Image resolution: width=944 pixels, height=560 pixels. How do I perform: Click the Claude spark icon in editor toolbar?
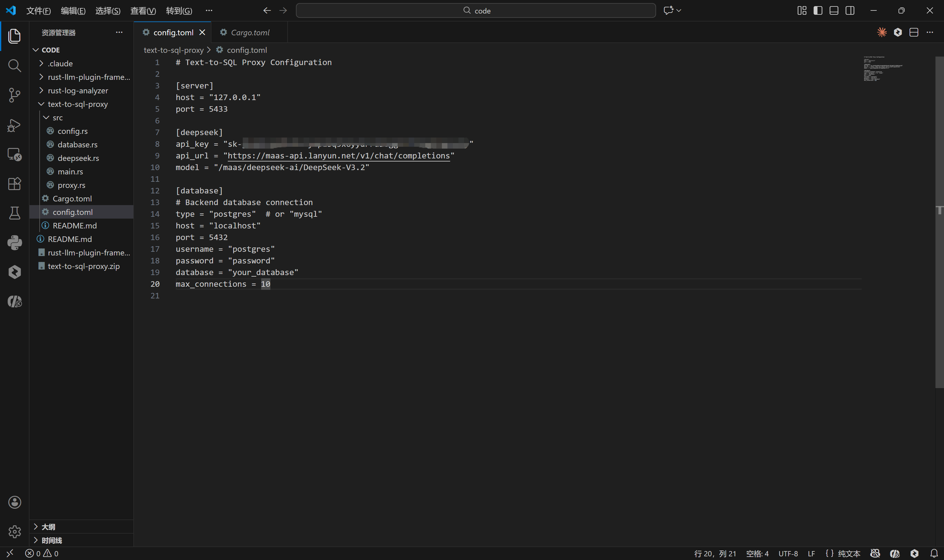point(882,33)
